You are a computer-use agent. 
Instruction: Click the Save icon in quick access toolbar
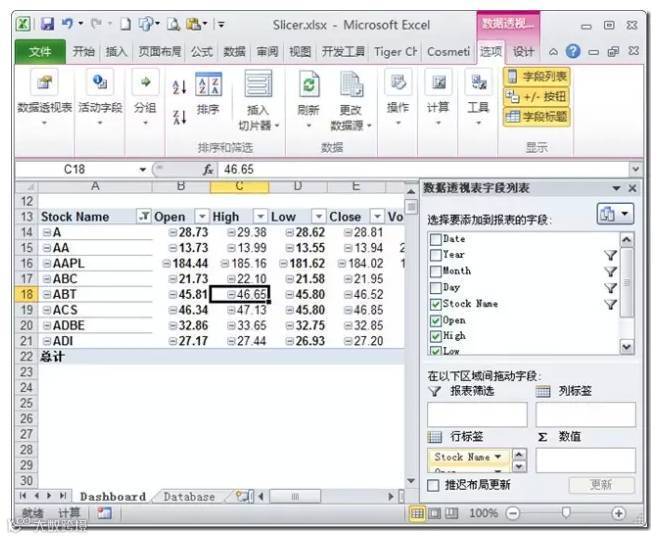47,24
